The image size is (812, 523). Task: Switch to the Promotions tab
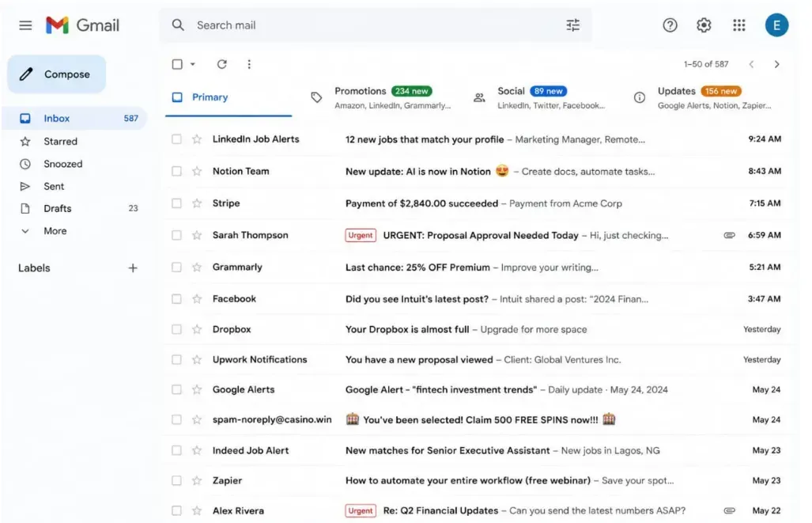click(x=382, y=97)
